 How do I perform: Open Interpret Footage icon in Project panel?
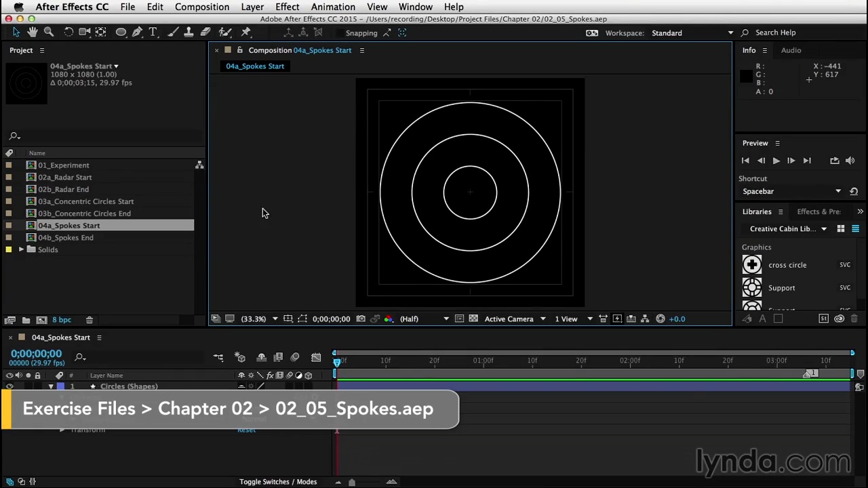coord(9,320)
